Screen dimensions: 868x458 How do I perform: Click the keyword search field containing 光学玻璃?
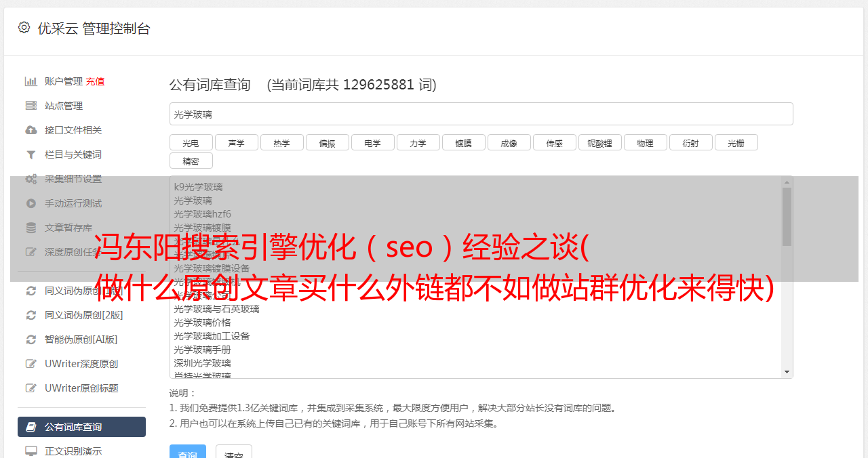[x=481, y=114]
